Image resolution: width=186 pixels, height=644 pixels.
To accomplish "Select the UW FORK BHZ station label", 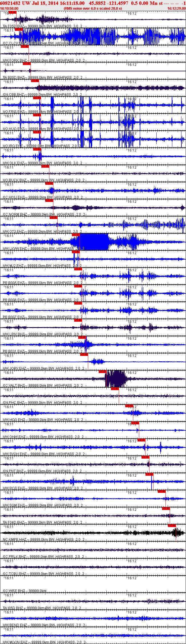I will click(15, 60).
